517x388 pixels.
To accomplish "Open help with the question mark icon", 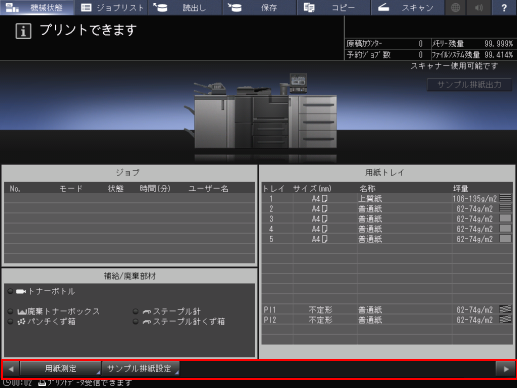I will point(504,7).
